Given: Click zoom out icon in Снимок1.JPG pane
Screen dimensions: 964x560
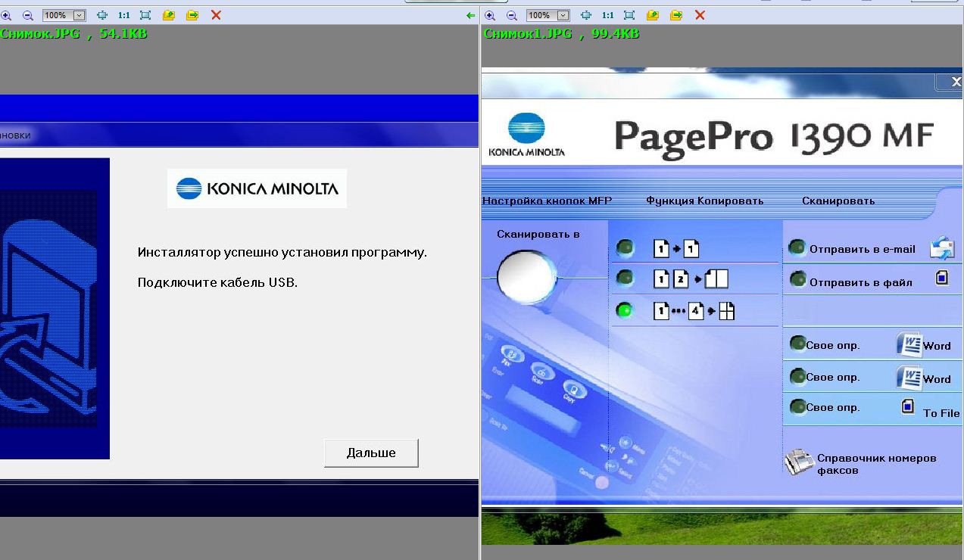Looking at the screenshot, I should coord(511,15).
